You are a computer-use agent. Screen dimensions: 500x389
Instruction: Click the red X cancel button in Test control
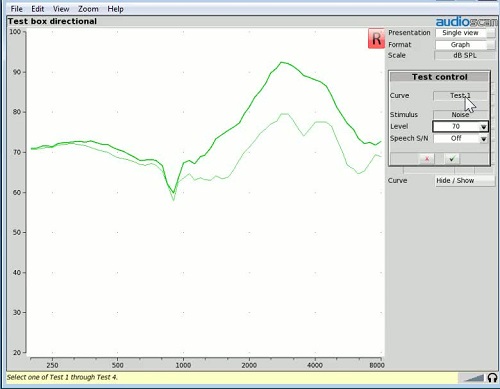pyautogui.click(x=427, y=159)
